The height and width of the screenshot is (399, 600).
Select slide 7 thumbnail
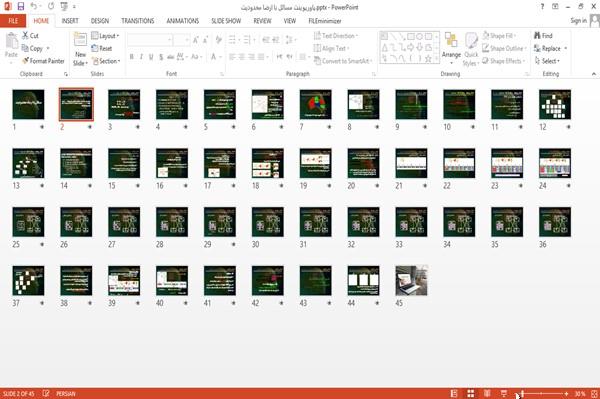tap(315, 104)
